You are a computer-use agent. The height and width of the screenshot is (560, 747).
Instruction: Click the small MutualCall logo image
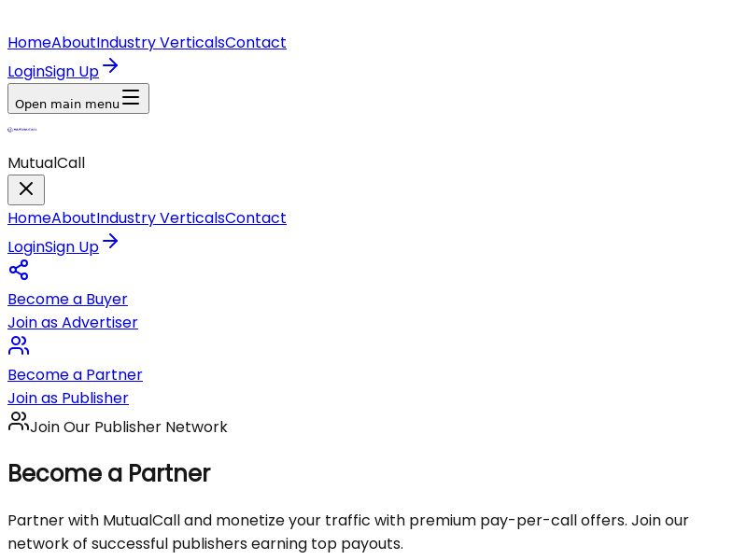pyautogui.click(x=21, y=130)
